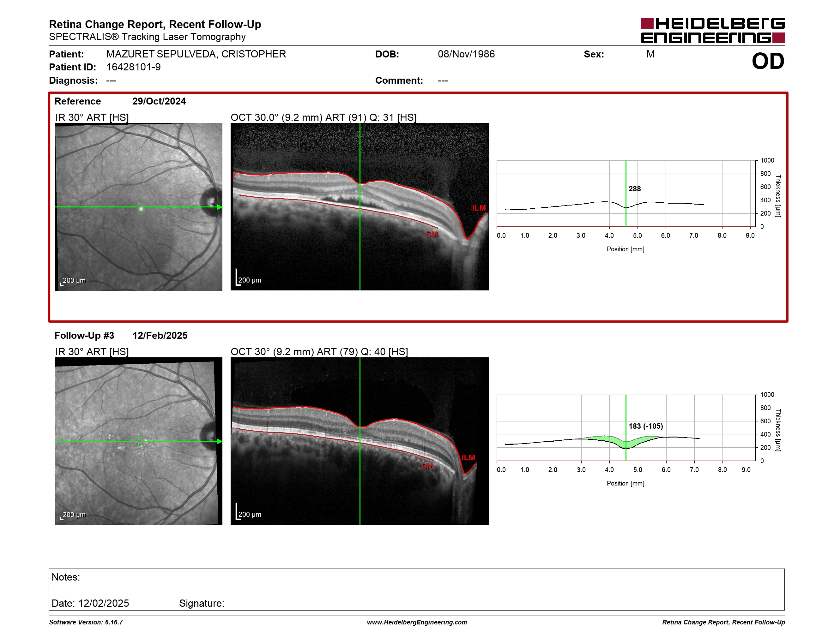This screenshot has width=834, height=644.
Task: Click the Follow-Up thickness chart green difference area
Action: 626,443
